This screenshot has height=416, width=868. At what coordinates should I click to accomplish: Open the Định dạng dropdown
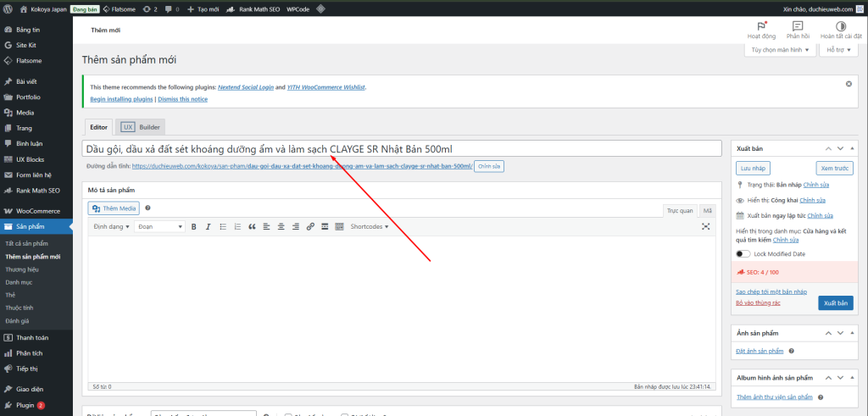coord(110,226)
